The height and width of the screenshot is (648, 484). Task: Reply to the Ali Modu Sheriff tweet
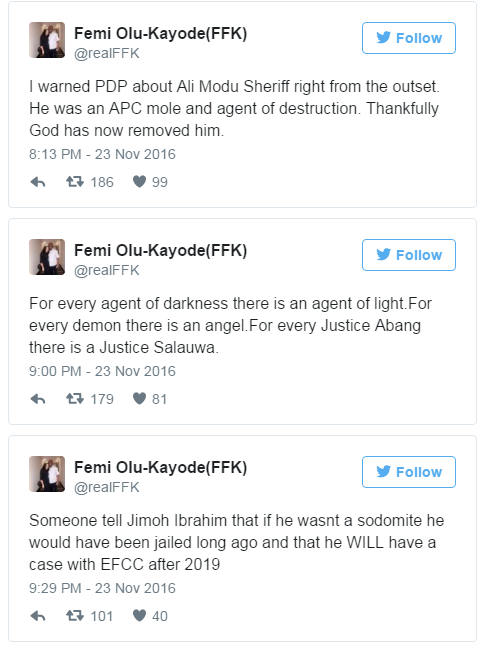[x=38, y=182]
